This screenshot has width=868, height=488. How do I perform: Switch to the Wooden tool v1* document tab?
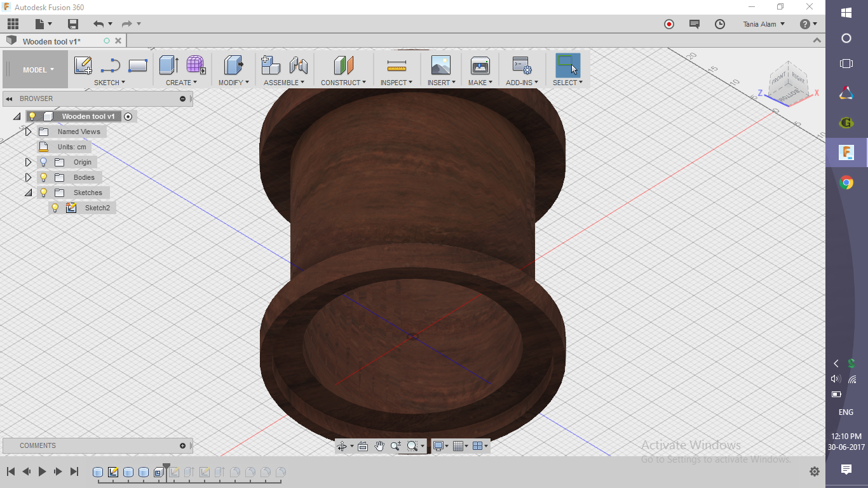tap(51, 41)
